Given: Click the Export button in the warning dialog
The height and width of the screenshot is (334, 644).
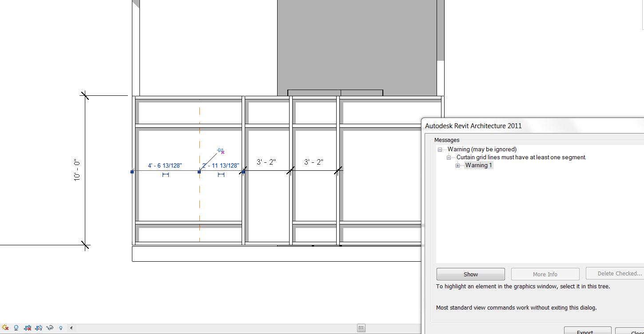Looking at the screenshot, I should pos(588,331).
